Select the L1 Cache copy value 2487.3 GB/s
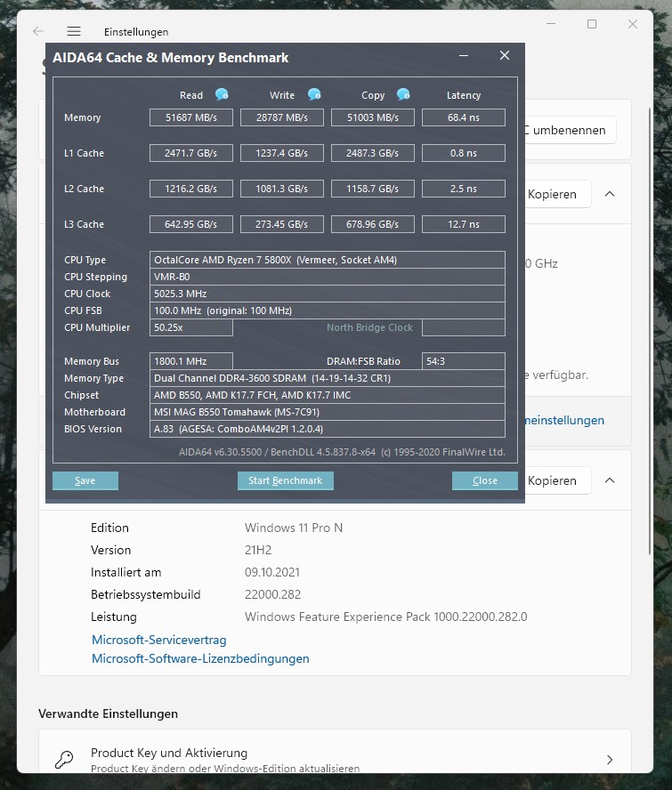 click(x=373, y=153)
